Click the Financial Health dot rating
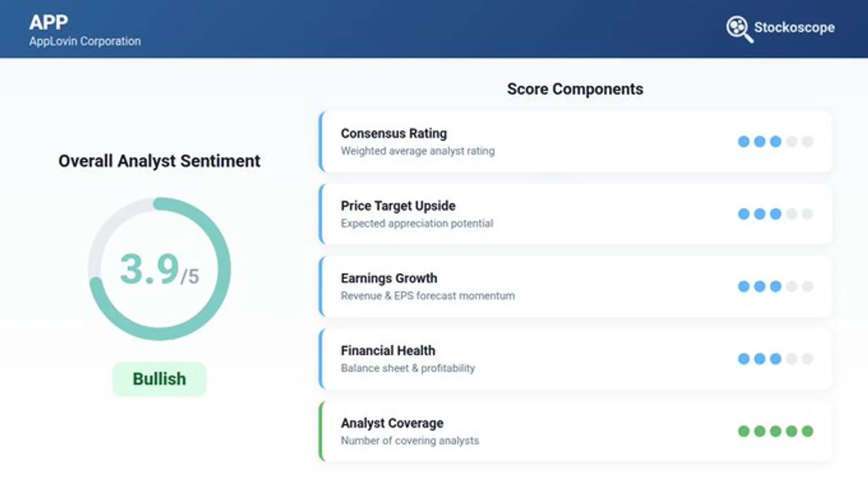This screenshot has height=489, width=868. tap(775, 359)
